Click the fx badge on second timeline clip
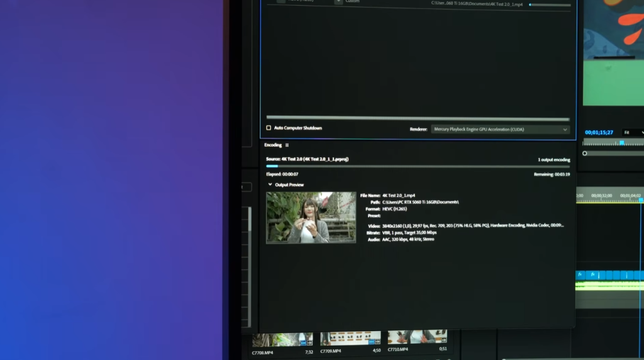The height and width of the screenshot is (360, 644). [x=592, y=274]
